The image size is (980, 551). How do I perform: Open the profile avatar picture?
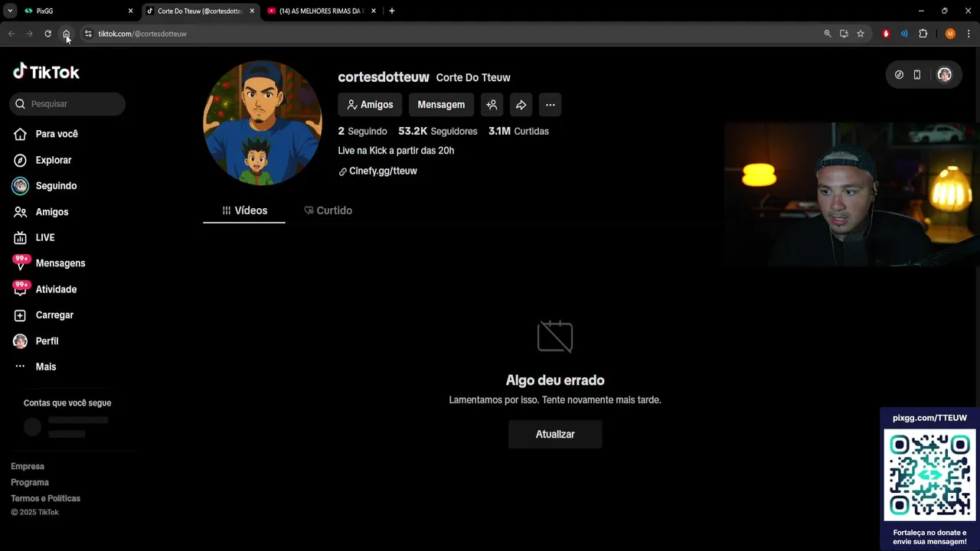(x=263, y=123)
